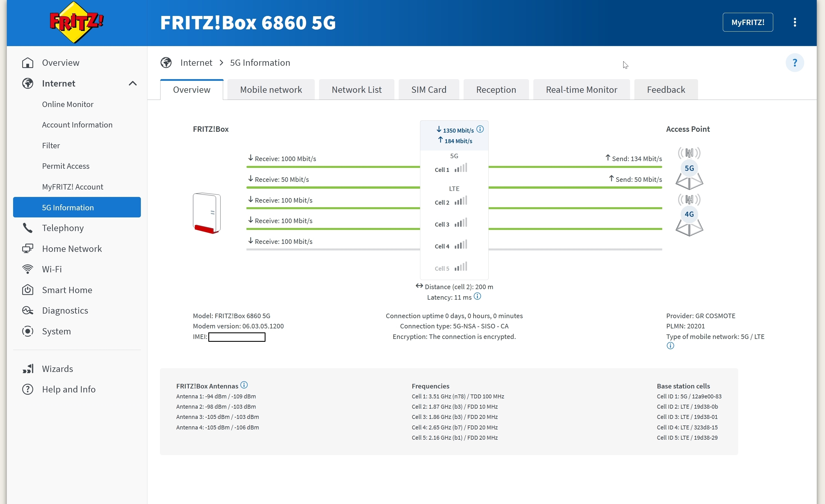The image size is (825, 504).
Task: Click the 'Send: 134 Mbit/s' label
Action: pyautogui.click(x=633, y=159)
